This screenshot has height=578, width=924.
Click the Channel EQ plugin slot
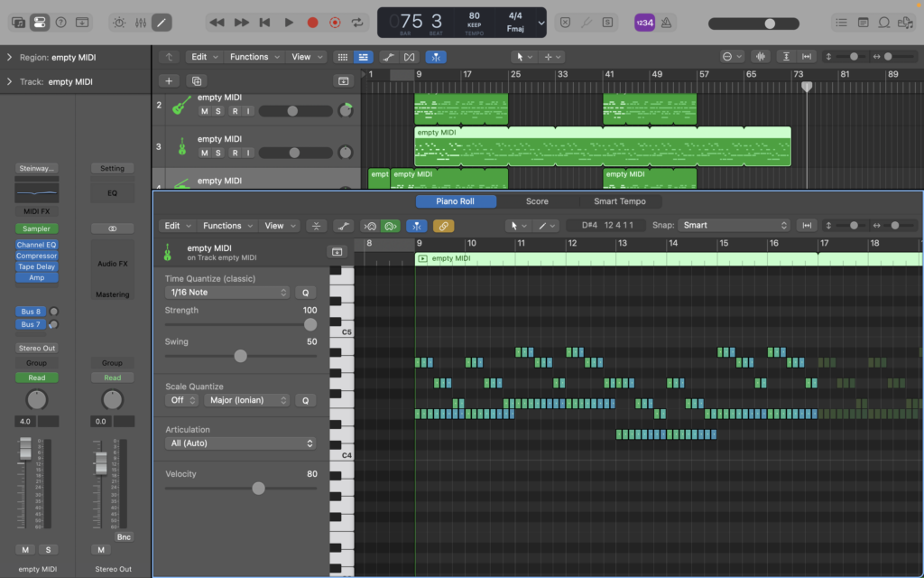(36, 245)
